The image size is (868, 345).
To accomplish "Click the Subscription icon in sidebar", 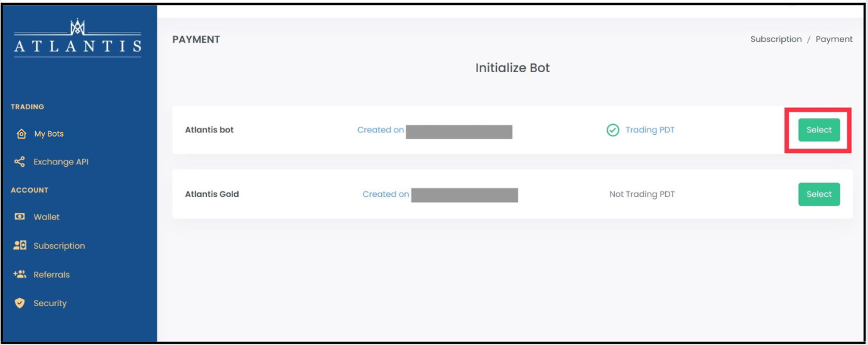I will (x=20, y=245).
